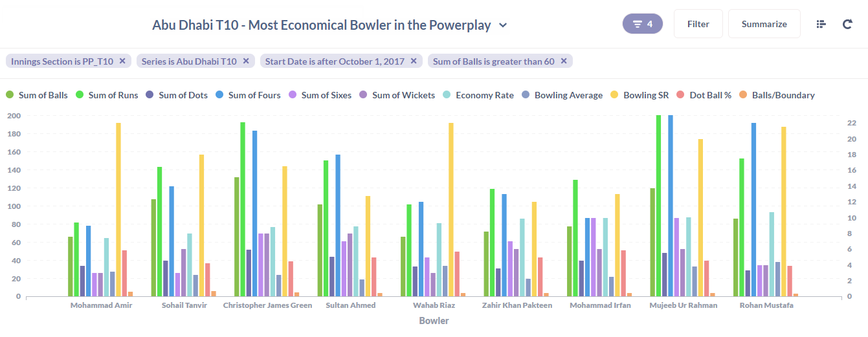868x337 pixels.
Task: Open the notebook steps list icon
Action: [x=821, y=24]
